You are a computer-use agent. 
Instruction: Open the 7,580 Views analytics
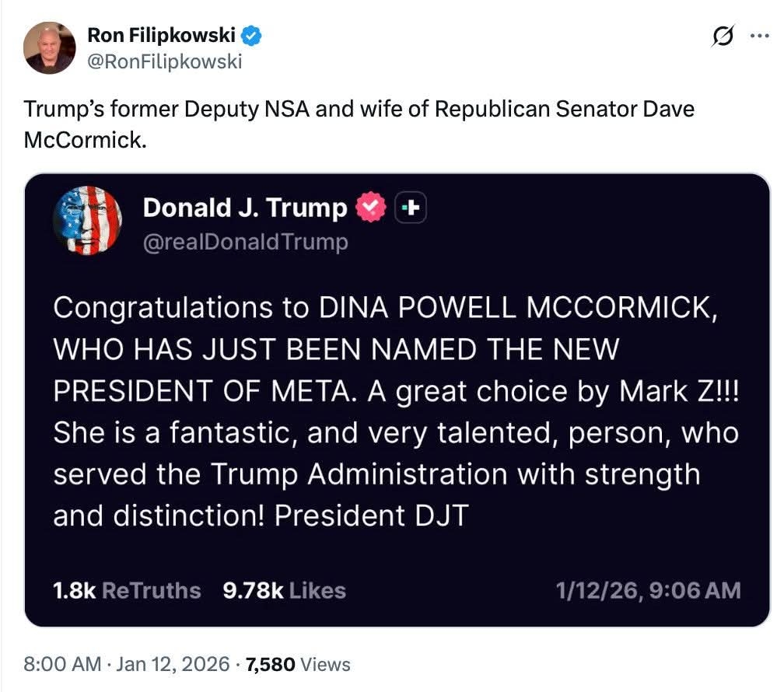[x=298, y=665]
